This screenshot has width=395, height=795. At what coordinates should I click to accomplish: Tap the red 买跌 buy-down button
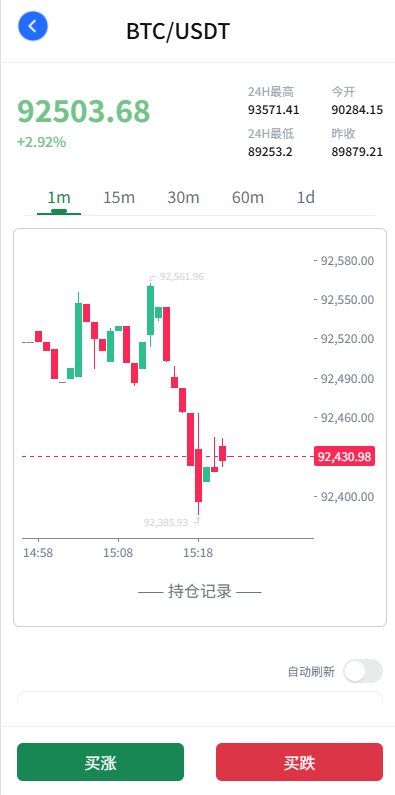(x=299, y=762)
